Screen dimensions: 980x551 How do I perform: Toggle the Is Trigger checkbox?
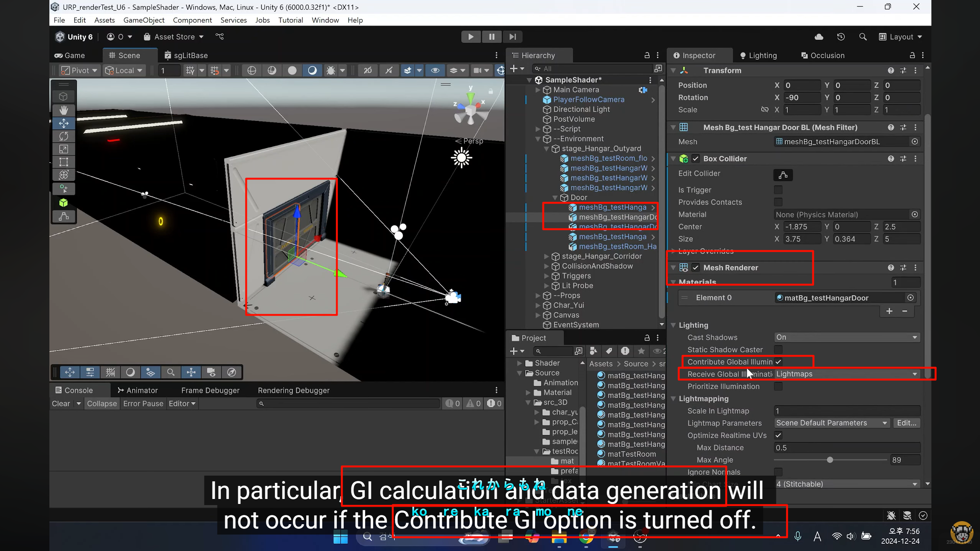click(778, 190)
